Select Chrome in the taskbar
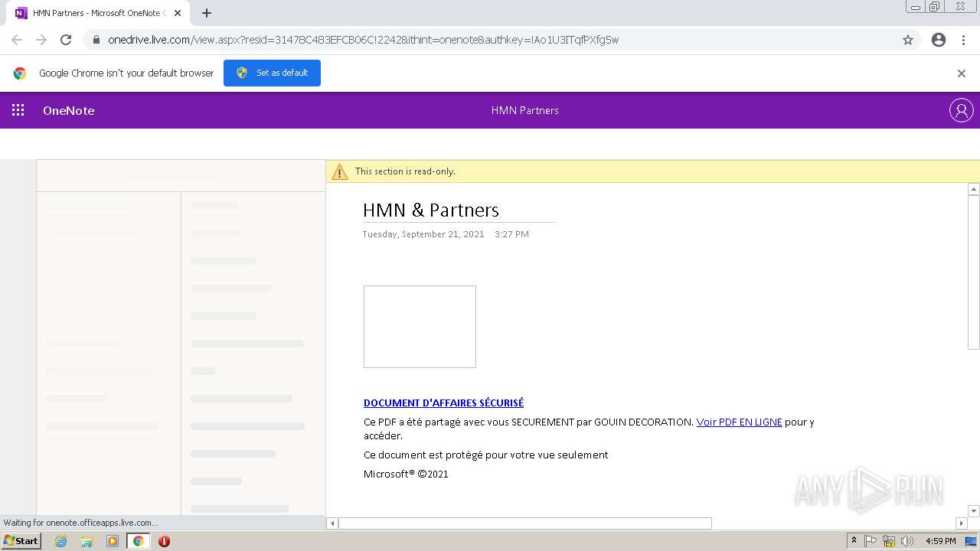 [x=138, y=541]
